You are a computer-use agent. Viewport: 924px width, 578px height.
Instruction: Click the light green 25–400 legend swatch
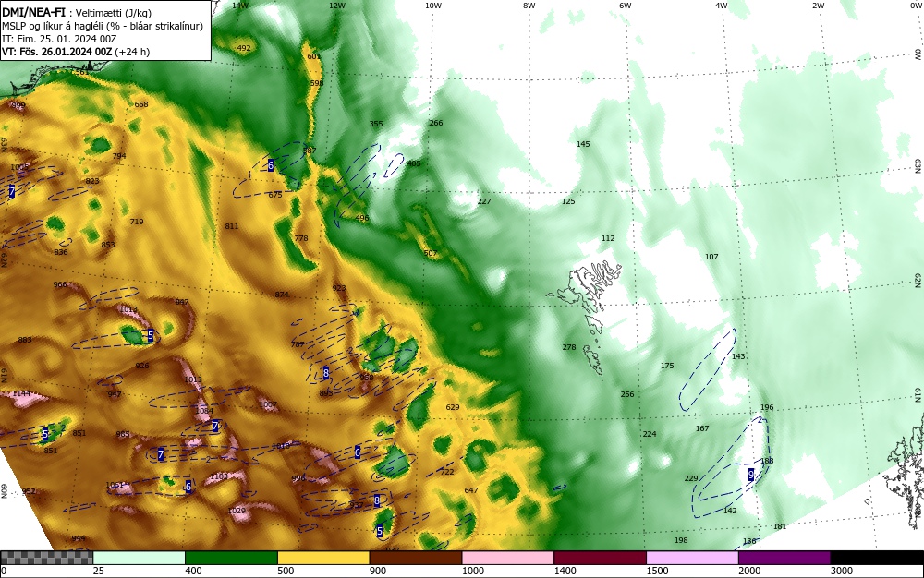139,558
